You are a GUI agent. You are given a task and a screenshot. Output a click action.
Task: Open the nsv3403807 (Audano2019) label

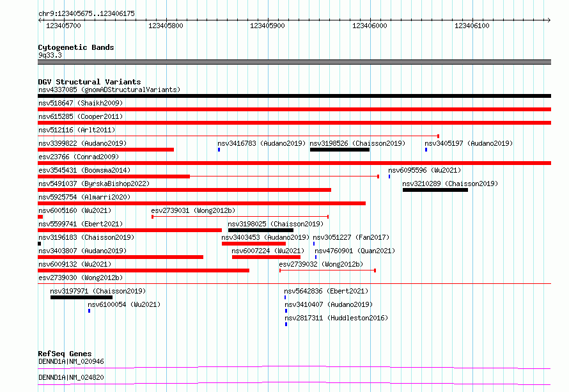coord(82,251)
